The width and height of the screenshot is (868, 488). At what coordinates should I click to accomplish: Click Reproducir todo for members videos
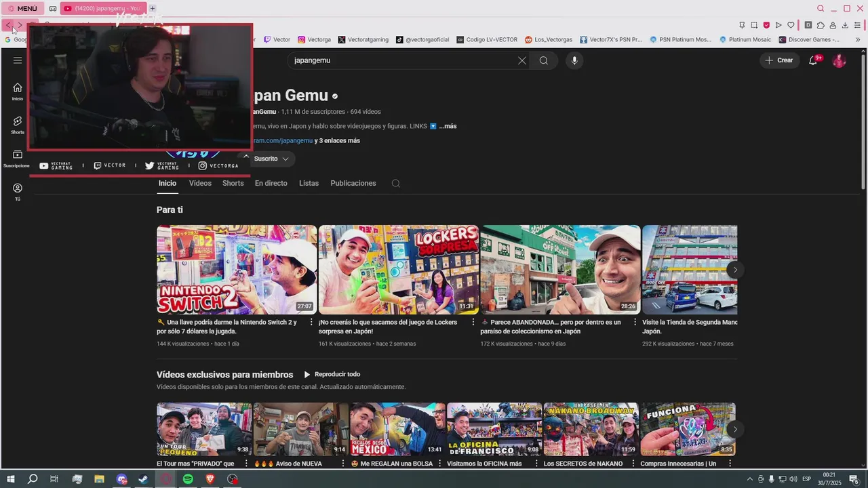[x=332, y=374]
